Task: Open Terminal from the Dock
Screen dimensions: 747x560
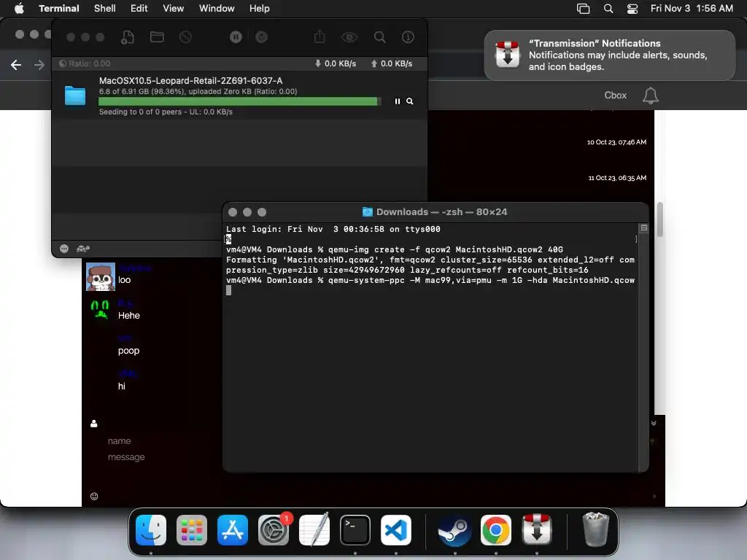Action: (355, 530)
